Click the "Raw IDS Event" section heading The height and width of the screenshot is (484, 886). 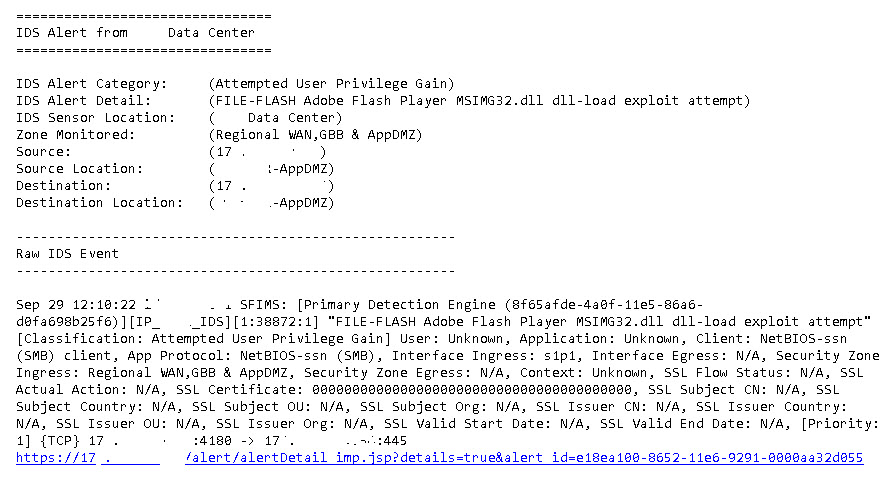click(x=68, y=254)
